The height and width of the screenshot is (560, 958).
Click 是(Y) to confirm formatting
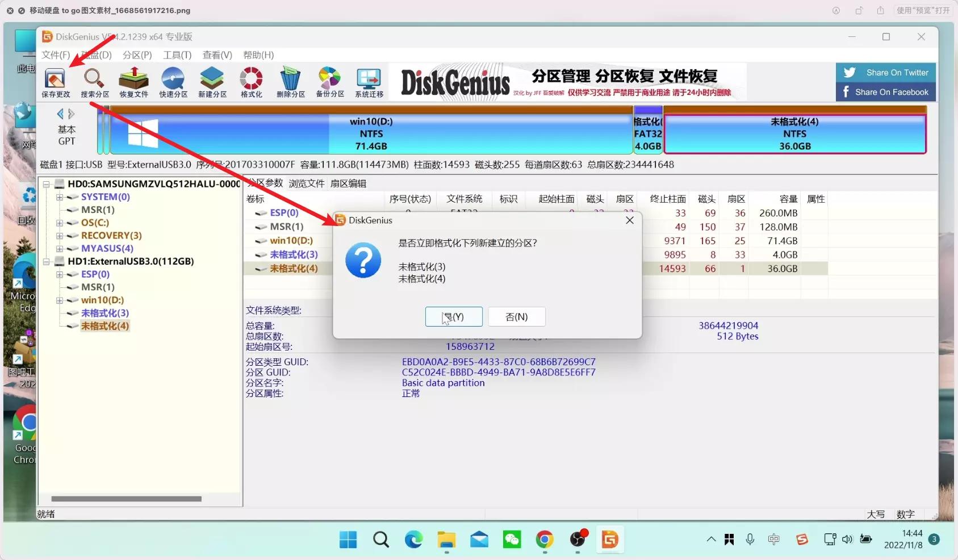tap(453, 316)
